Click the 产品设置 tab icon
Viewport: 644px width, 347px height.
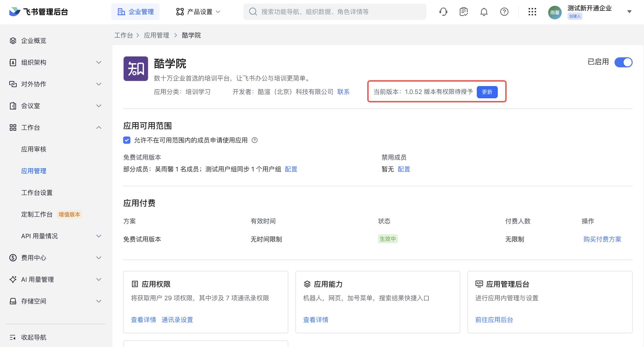(180, 12)
